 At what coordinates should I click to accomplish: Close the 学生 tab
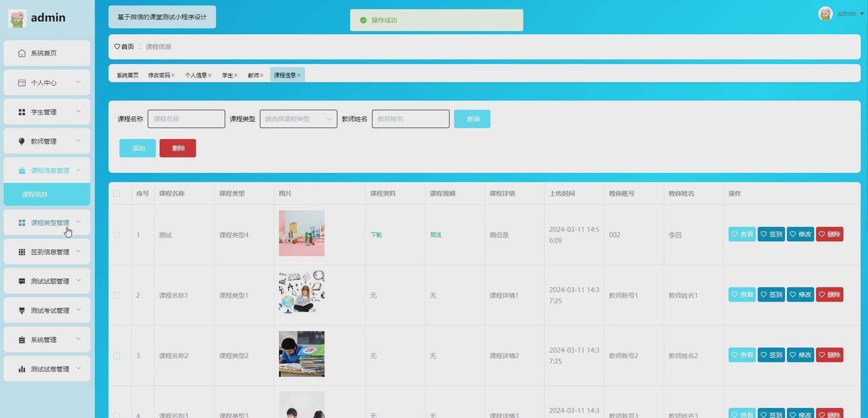(x=236, y=75)
